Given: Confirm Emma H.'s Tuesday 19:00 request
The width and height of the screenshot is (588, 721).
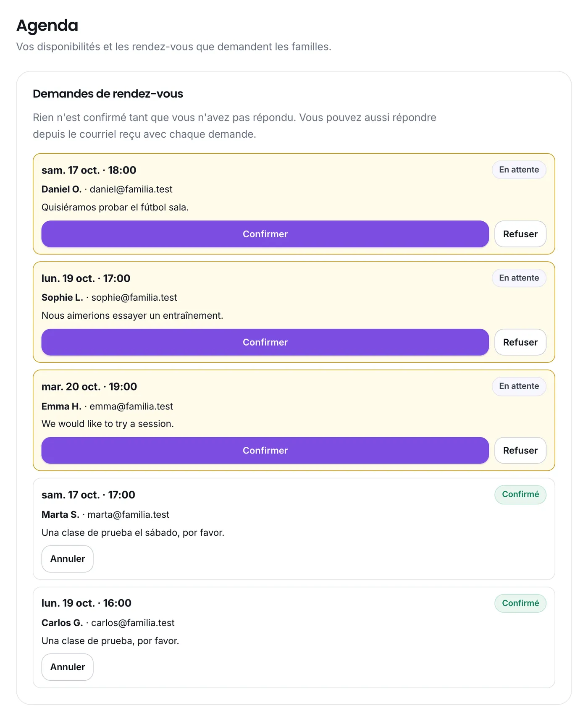Looking at the screenshot, I should [265, 451].
